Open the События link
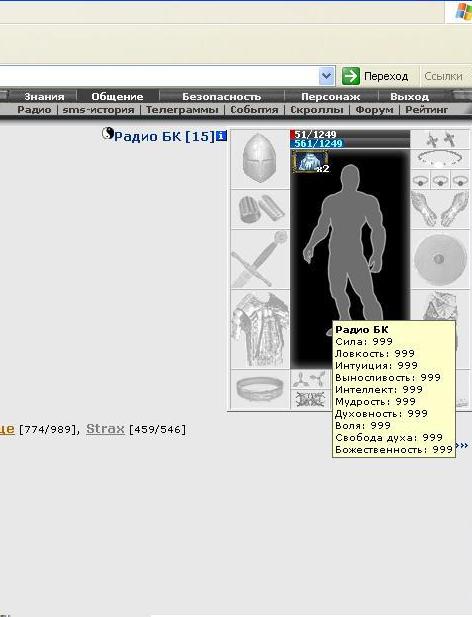Image resolution: width=472 pixels, height=617 pixels. tap(254, 110)
